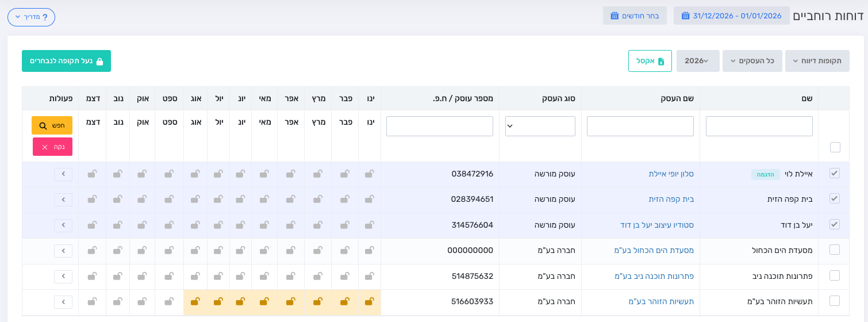The height and width of the screenshot is (322, 868).
Task: Open the date range 31/12/2026 - 01/01/2026 picker
Action: pyautogui.click(x=731, y=16)
